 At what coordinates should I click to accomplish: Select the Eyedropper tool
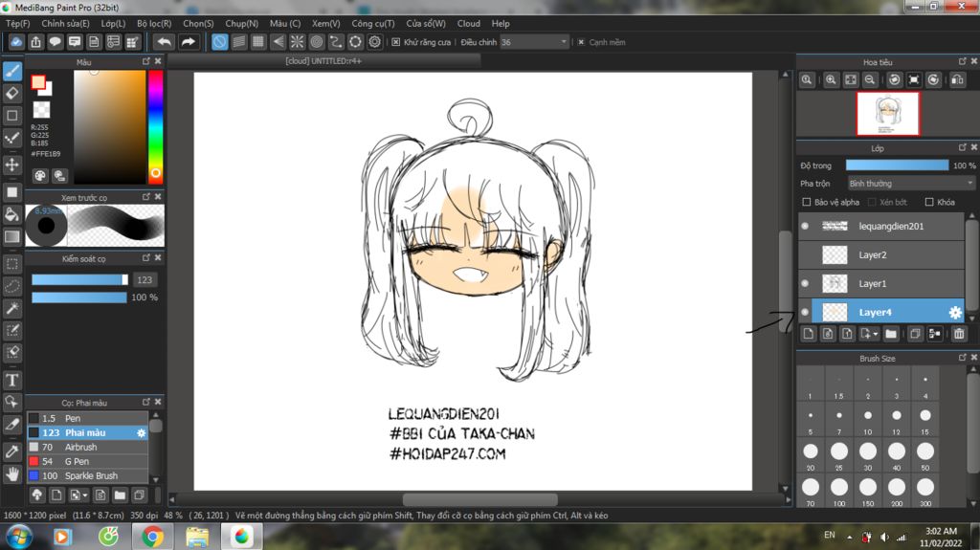12,451
